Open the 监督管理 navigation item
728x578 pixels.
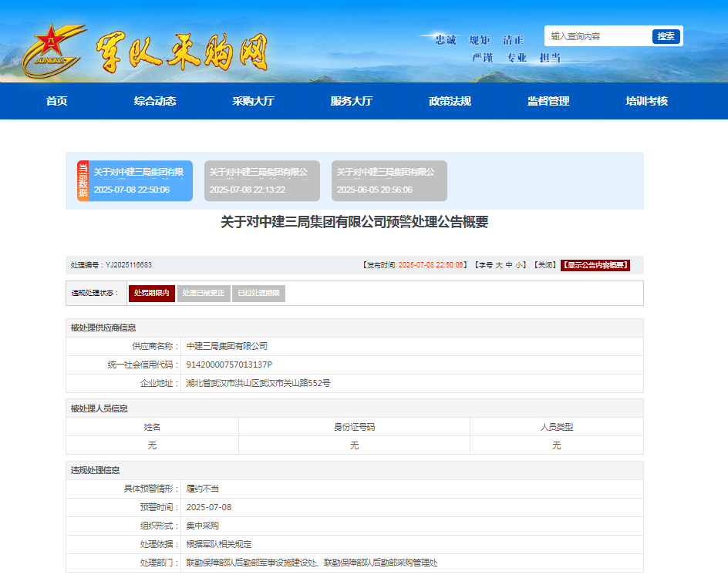548,101
